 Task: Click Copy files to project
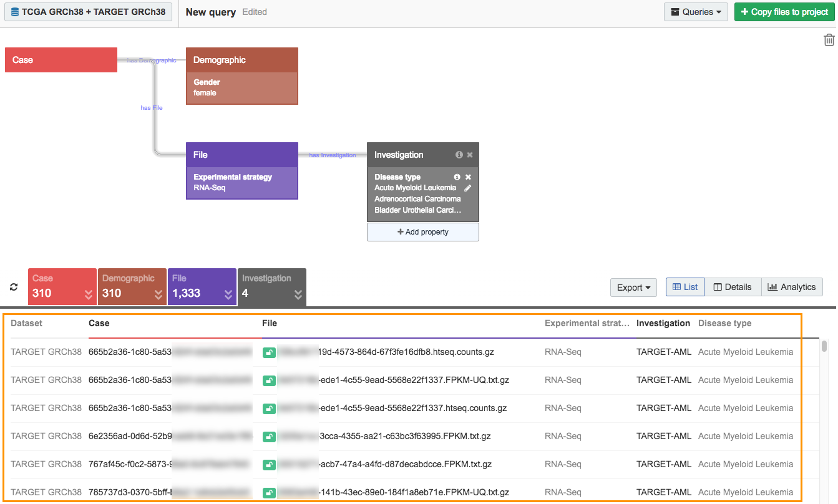pyautogui.click(x=784, y=12)
